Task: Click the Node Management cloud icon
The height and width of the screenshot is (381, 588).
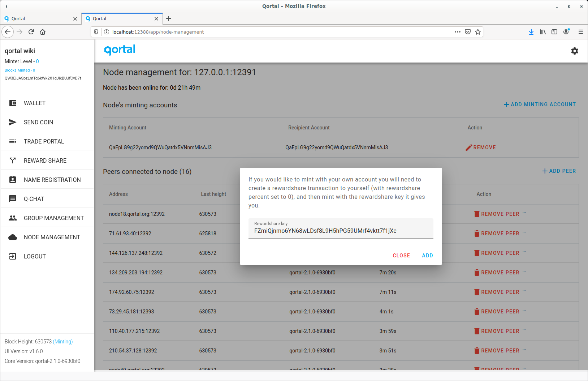Action: pos(13,237)
